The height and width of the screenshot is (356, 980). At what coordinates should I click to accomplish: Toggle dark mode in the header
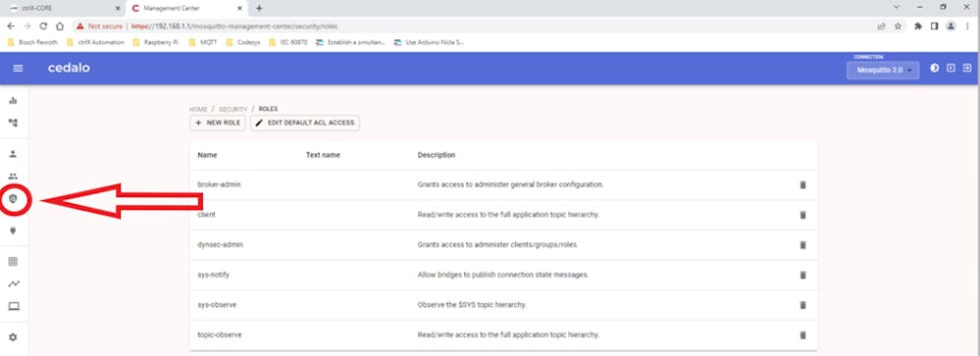934,68
